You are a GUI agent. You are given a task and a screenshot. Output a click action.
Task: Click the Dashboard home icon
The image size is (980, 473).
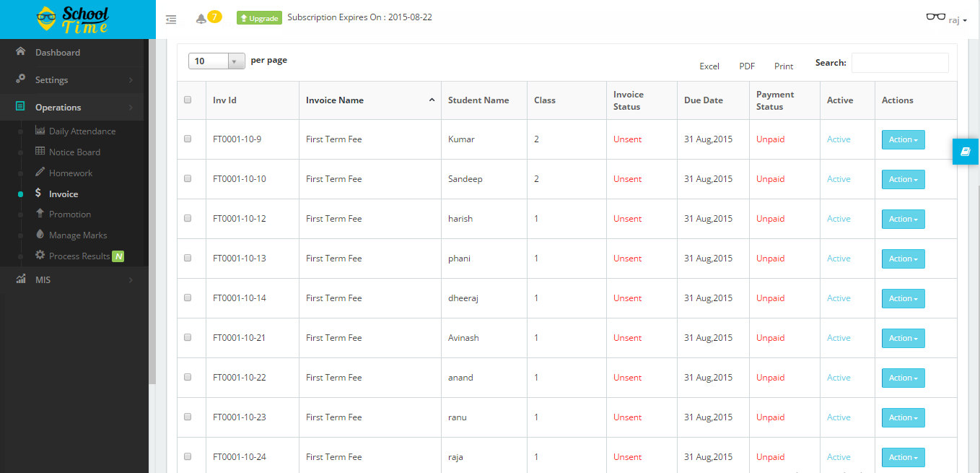[20, 52]
